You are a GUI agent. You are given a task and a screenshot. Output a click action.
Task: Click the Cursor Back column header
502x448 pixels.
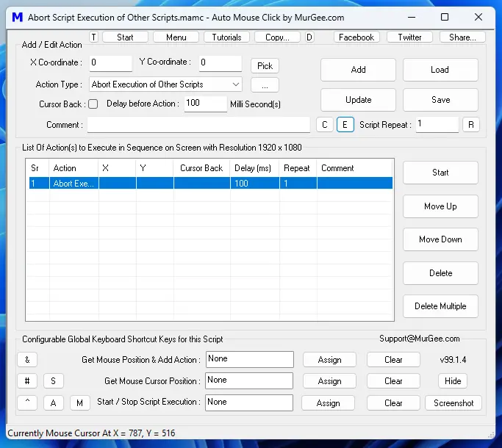coord(201,168)
